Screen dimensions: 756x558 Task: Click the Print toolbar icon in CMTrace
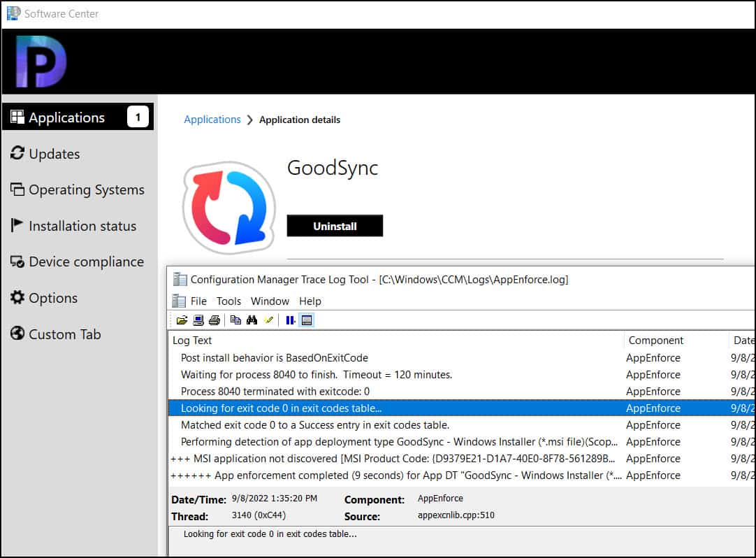pyautogui.click(x=215, y=320)
